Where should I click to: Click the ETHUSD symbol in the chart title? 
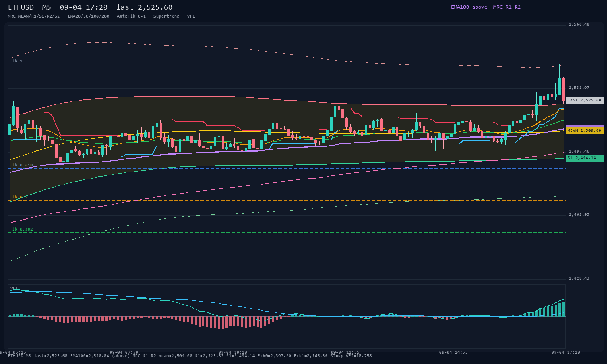tap(21, 7)
